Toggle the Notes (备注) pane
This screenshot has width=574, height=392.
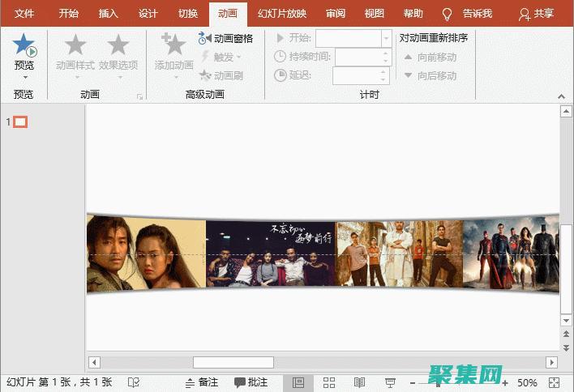(201, 382)
